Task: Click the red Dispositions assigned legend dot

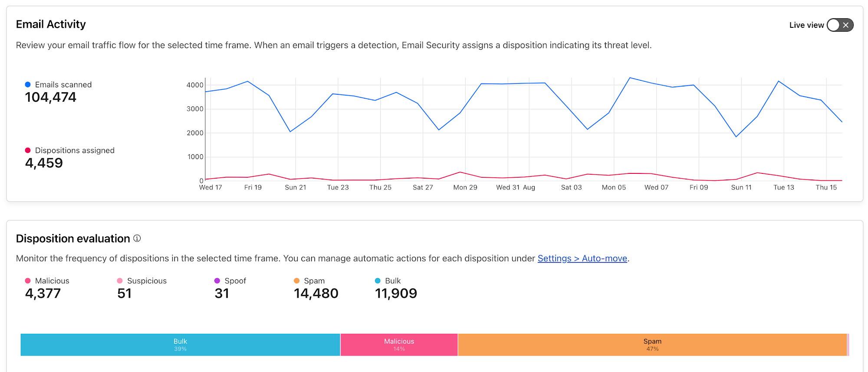Action: point(28,150)
